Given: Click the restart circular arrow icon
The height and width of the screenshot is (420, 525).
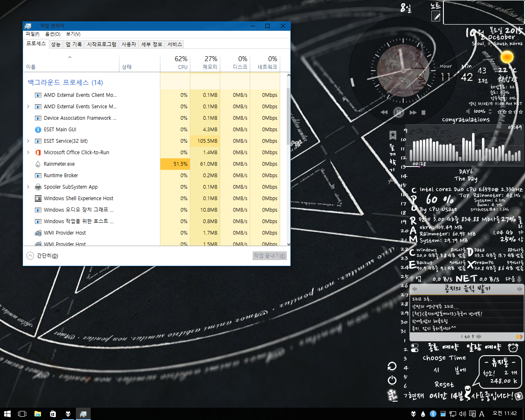Looking at the screenshot, I should click(x=392, y=366).
